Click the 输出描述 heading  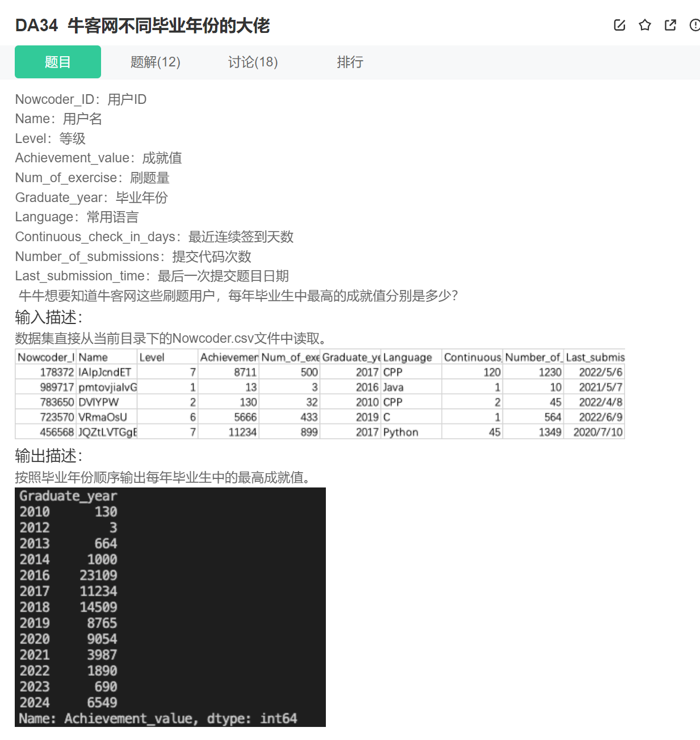pos(49,456)
